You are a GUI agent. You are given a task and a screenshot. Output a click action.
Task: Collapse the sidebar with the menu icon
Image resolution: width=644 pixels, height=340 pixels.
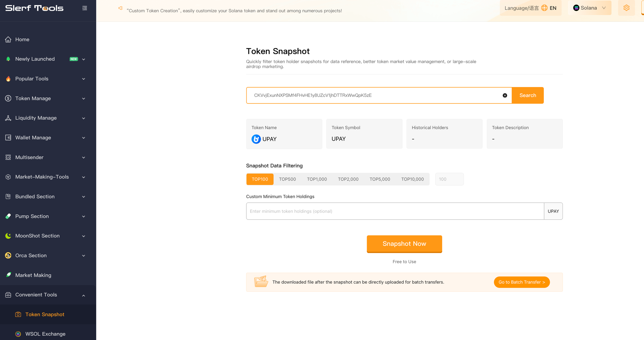coord(85,8)
